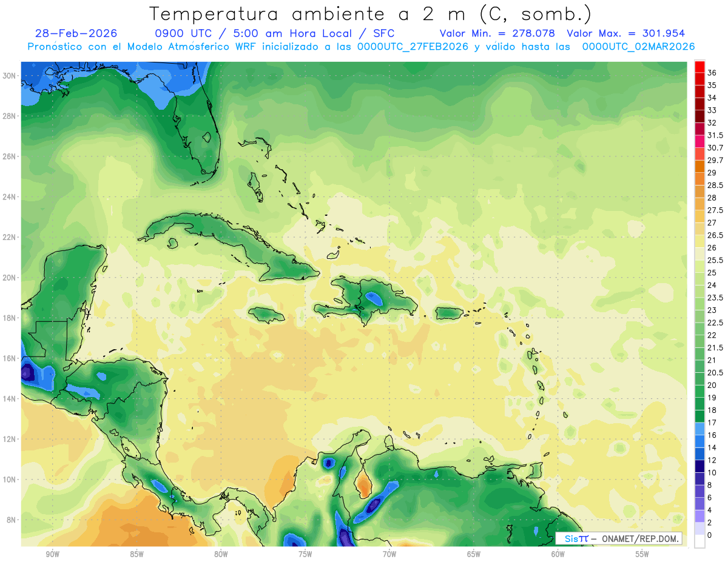Select the forecast date '28-Feb-2026'
The width and height of the screenshot is (728, 562).
(x=76, y=33)
